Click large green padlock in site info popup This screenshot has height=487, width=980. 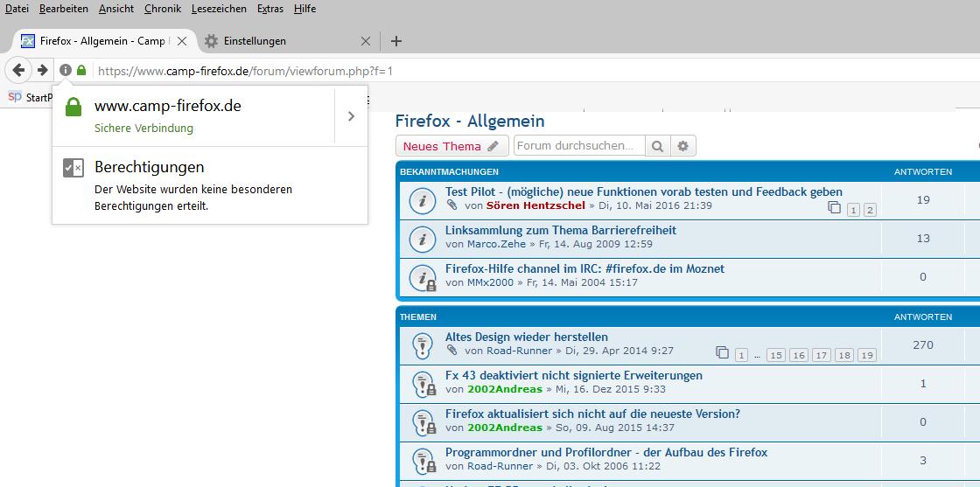[x=73, y=106]
